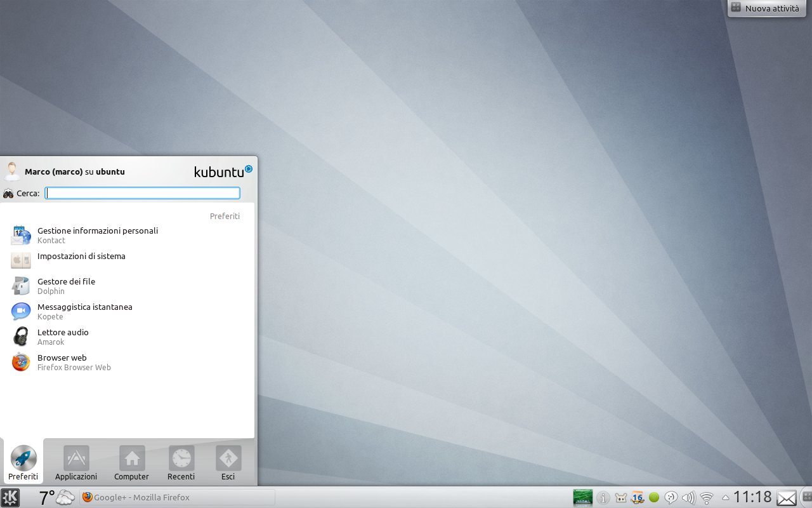Select the Preferiti tab
Viewport: 812px width, 508px height.
click(x=23, y=463)
